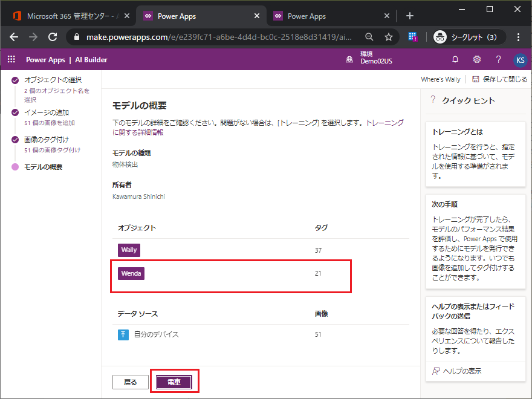Go forward in the browser
The width and height of the screenshot is (532, 399).
click(x=33, y=37)
